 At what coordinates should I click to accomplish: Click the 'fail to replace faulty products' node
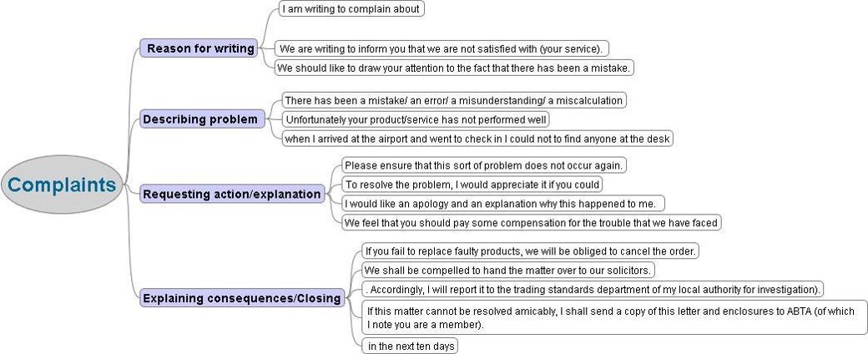coord(530,251)
